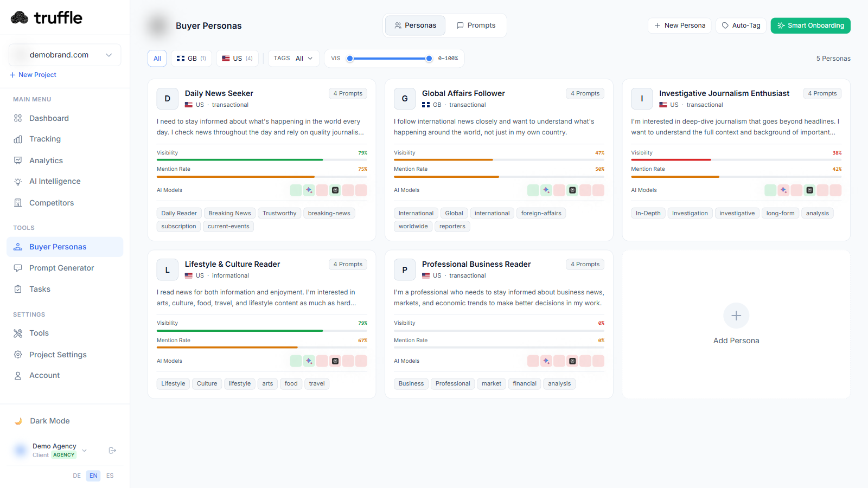Click the L avatar of Lifestyle & Culture Reader
Image resolution: width=868 pixels, height=488 pixels.
pyautogui.click(x=168, y=269)
